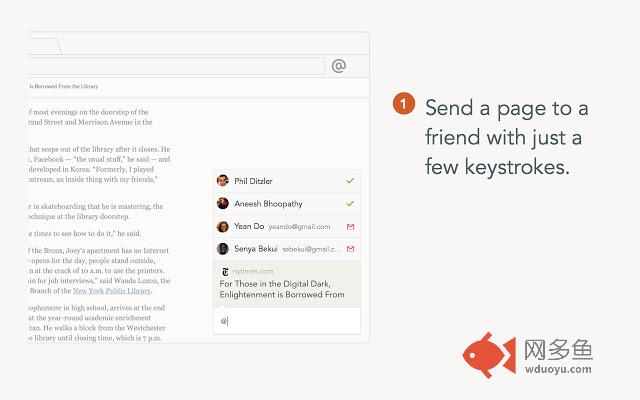Click the browser tab at top left
This screenshot has width=640, height=400.
[x=44, y=47]
